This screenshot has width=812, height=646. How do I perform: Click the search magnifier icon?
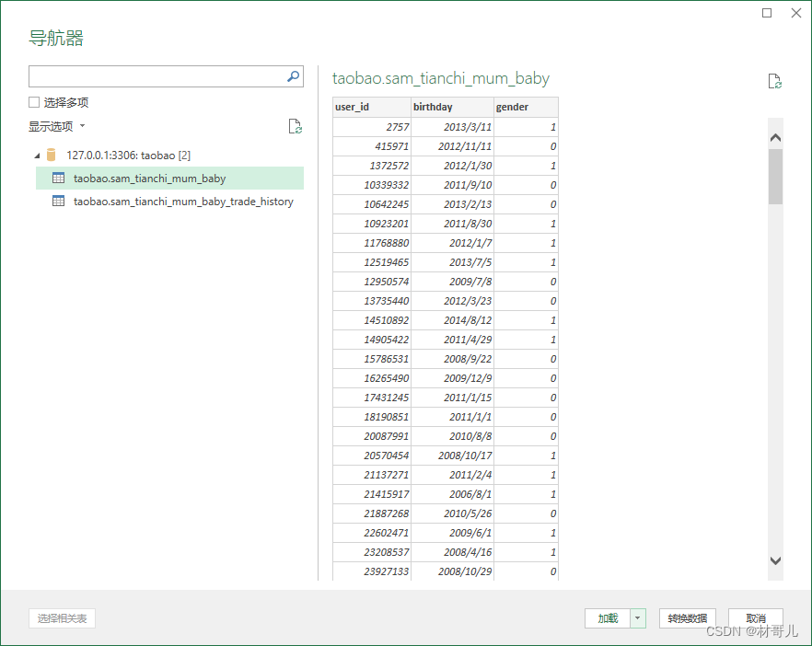(292, 76)
